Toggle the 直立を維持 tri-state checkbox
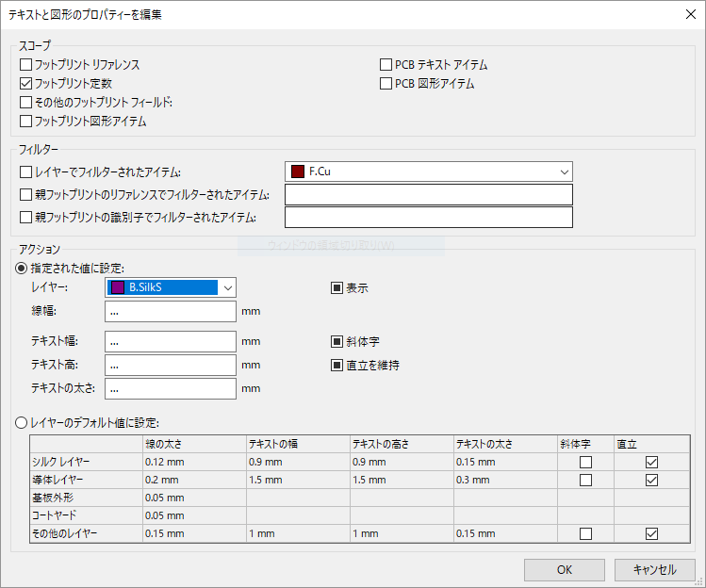The image size is (706, 588). 337,365
